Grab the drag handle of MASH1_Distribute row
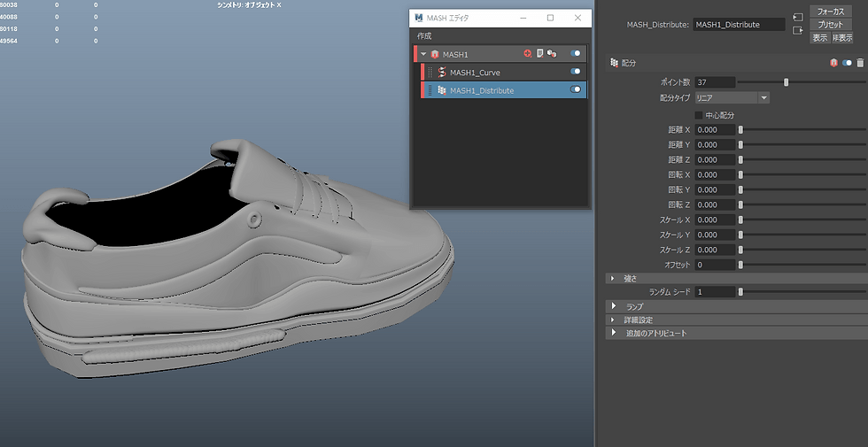This screenshot has height=447, width=868. pos(430,90)
